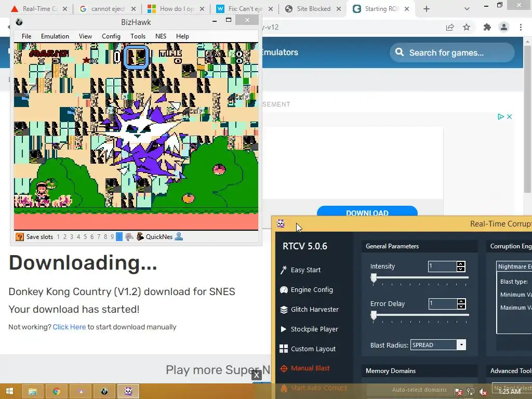This screenshot has height=399, width=532.
Task: Increase Error Delay with spinner up arrow
Action: (461, 301)
